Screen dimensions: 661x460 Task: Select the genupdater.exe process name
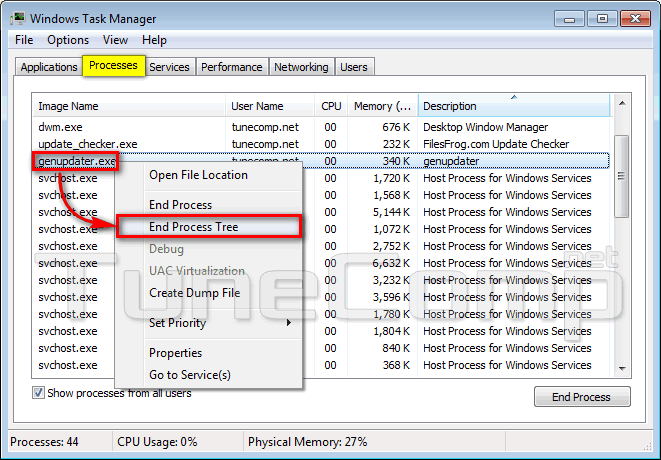tap(77, 161)
